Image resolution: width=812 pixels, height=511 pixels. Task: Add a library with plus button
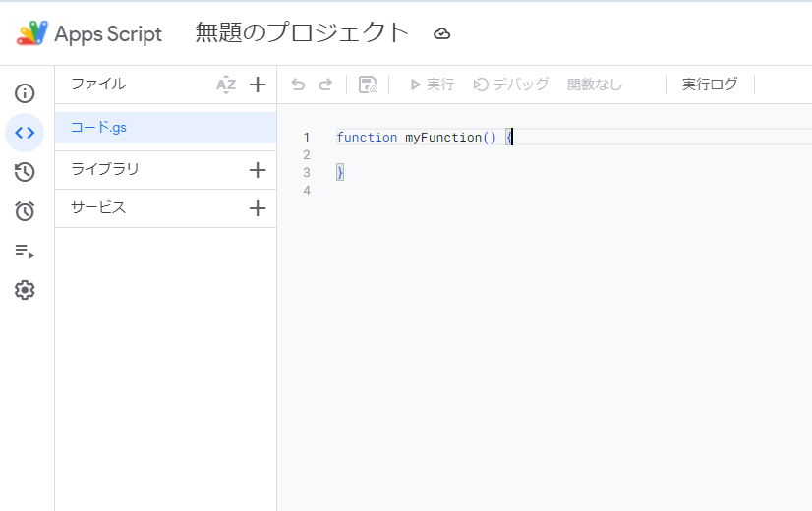[258, 170]
